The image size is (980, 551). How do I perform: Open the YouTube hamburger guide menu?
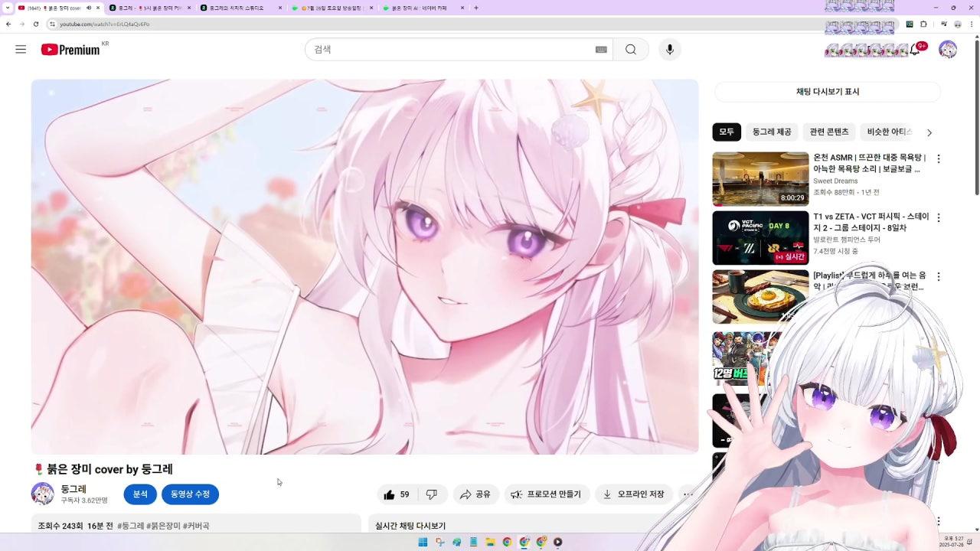point(21,49)
